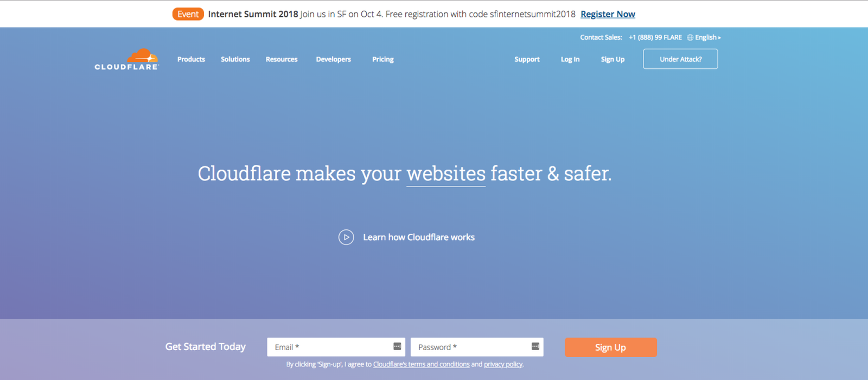Click the Under Attack? button

click(x=680, y=59)
